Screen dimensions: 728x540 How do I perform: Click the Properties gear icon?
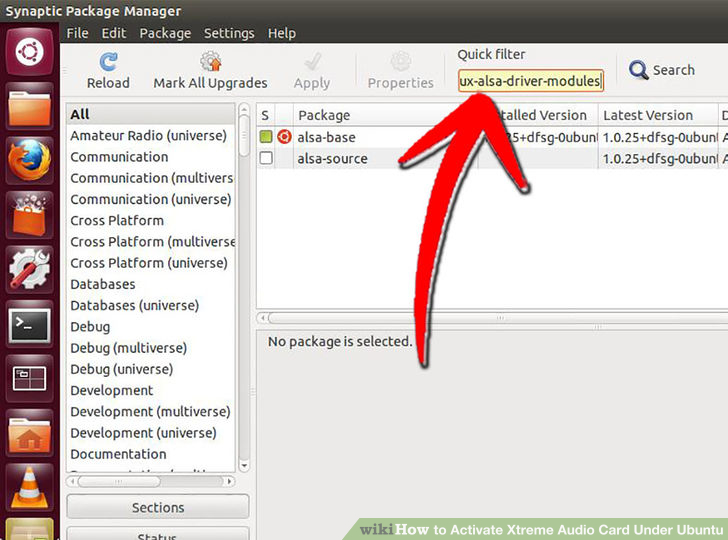[x=401, y=61]
